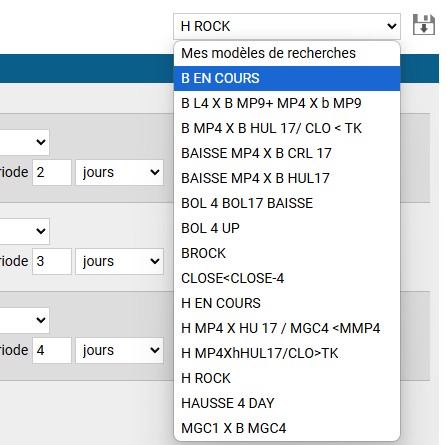
Task: Choose H EN COURS model
Action: (x=287, y=303)
